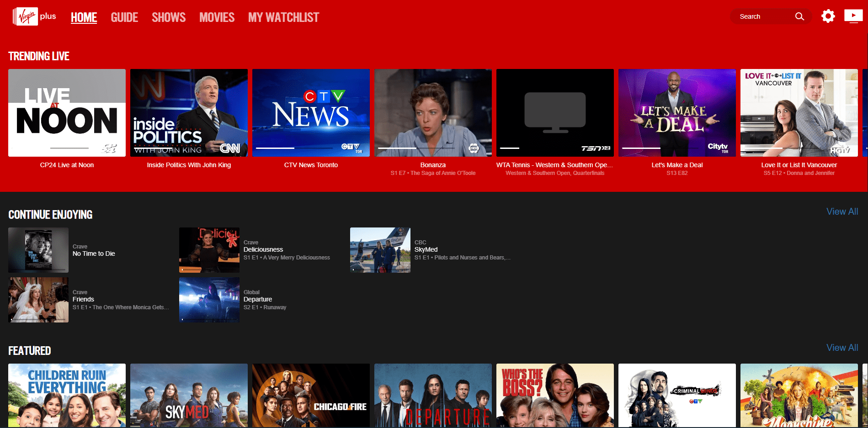Open Chicago Fire featured tile

point(311,396)
